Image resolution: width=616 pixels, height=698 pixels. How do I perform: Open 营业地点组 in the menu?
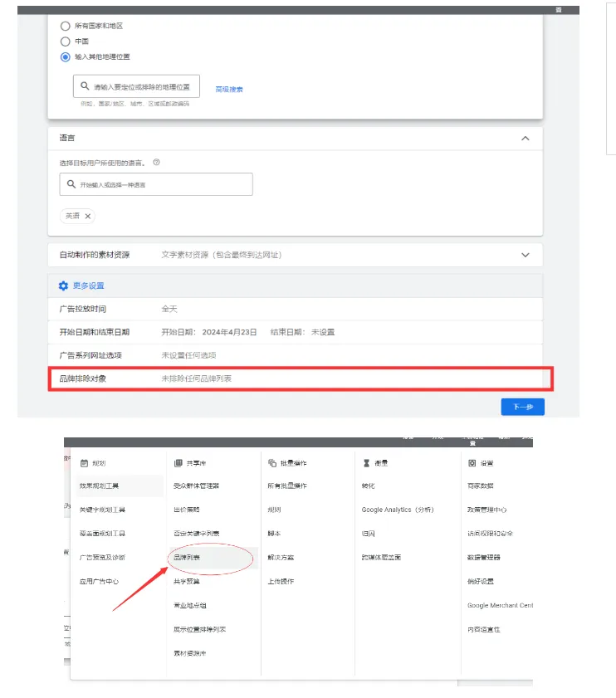point(190,605)
